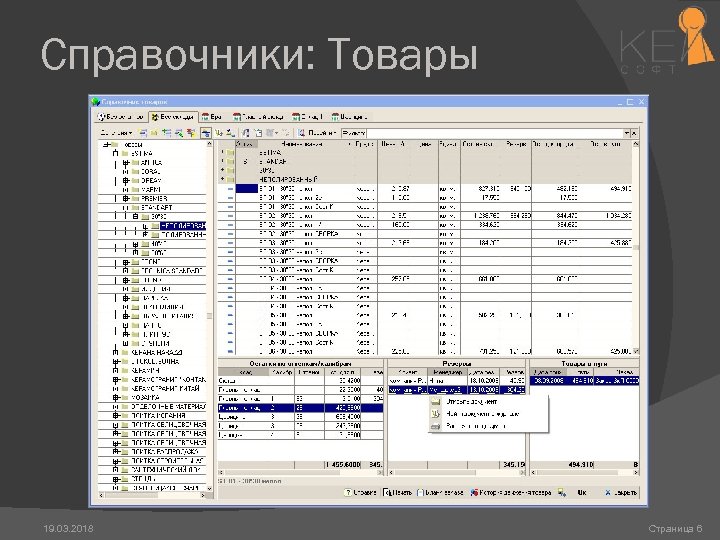The width and height of the screenshot is (720, 540).
Task: Click the История движения товара icon
Action: (474, 492)
